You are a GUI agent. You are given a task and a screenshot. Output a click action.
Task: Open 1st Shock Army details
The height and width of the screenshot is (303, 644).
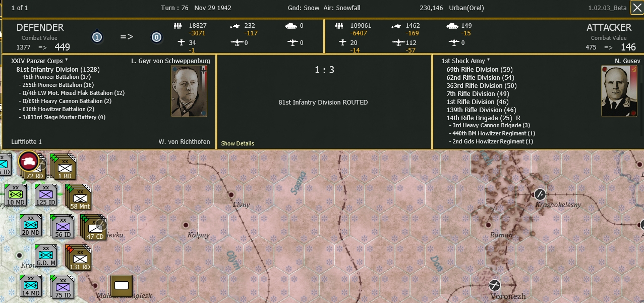466,61
